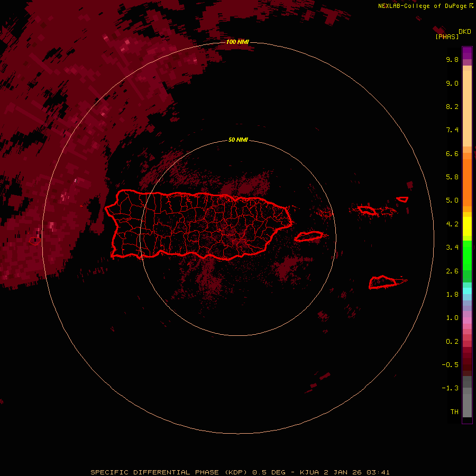Click the 9.8 value on color scale
The image size is (476, 476).
click(x=452, y=59)
